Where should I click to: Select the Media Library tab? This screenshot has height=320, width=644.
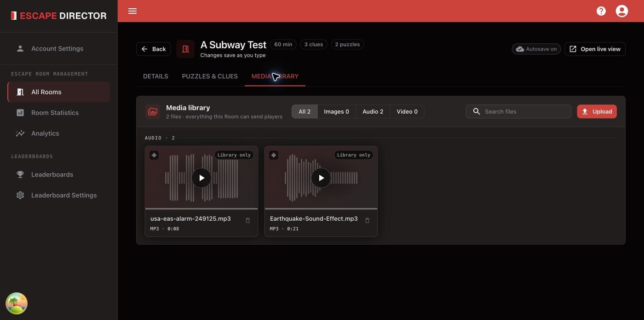[x=275, y=76]
